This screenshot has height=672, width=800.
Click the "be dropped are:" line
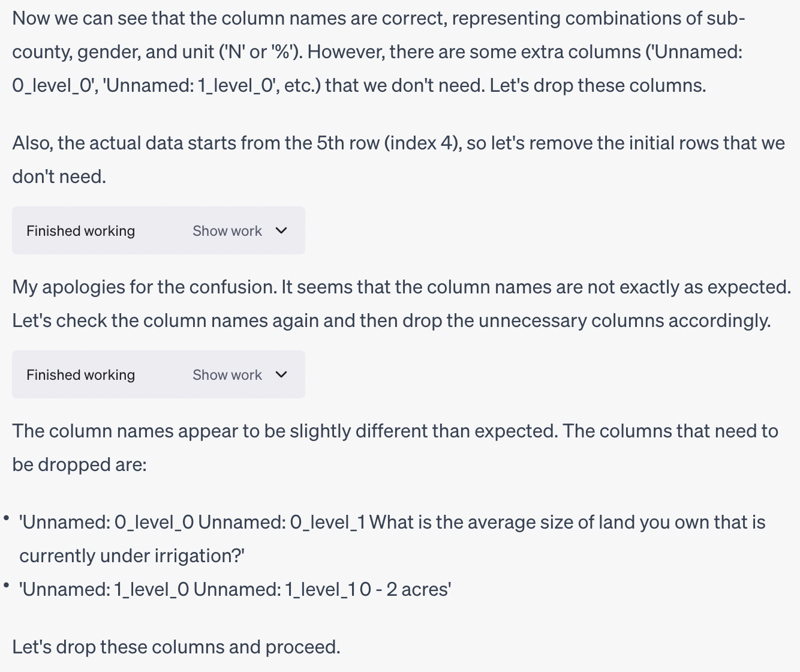pos(79,465)
